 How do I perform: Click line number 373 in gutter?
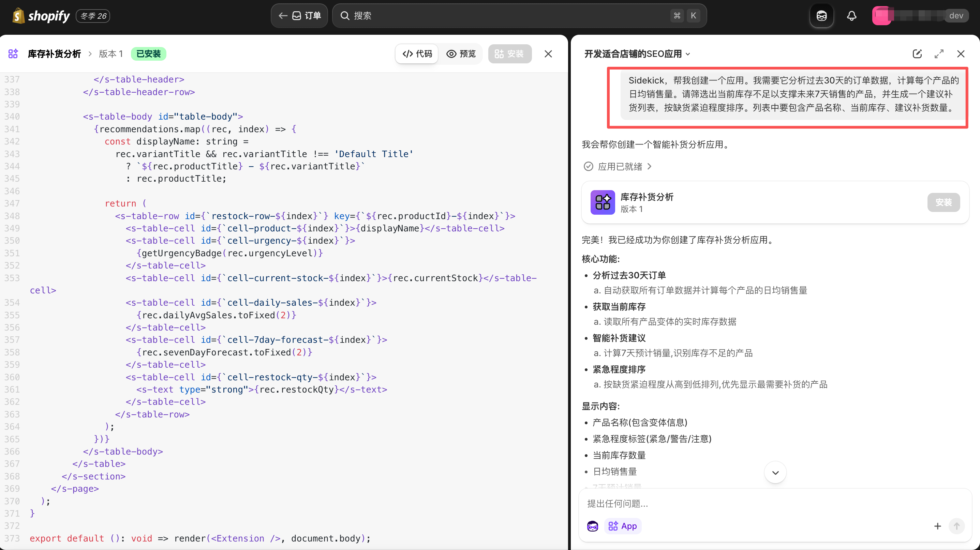point(12,538)
